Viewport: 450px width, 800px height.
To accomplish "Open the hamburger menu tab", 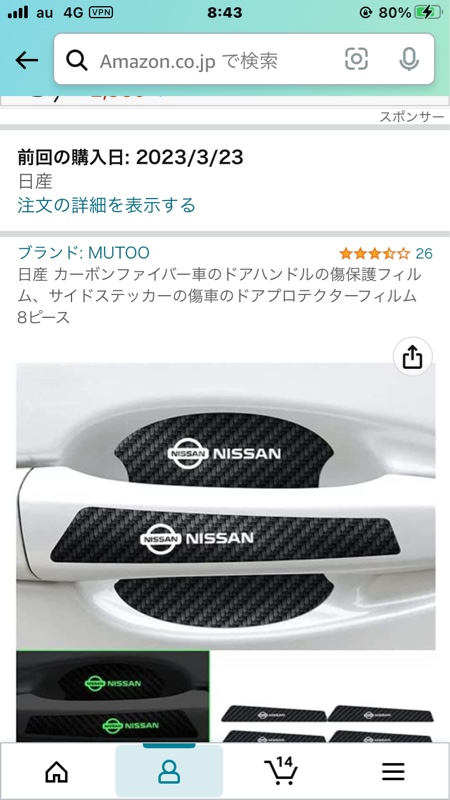I will pos(393,772).
